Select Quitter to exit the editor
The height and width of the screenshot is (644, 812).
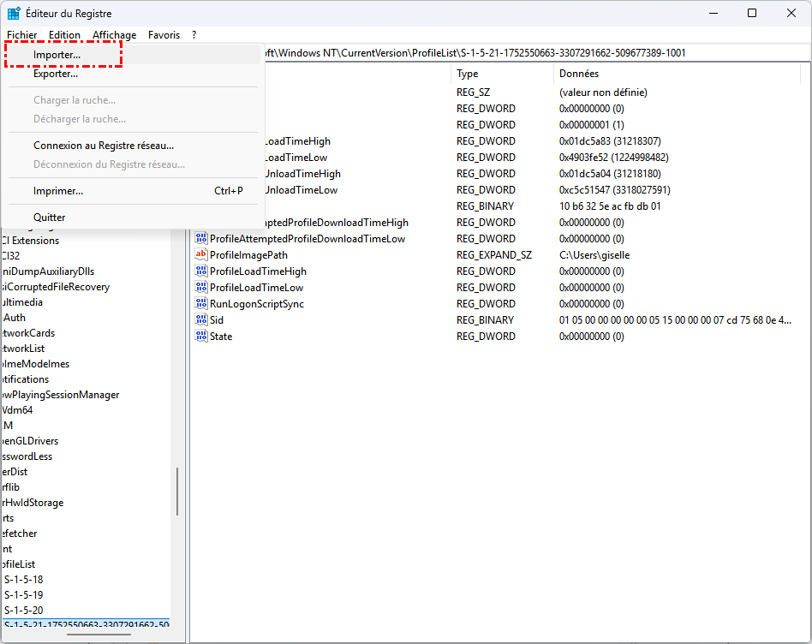tap(50, 218)
